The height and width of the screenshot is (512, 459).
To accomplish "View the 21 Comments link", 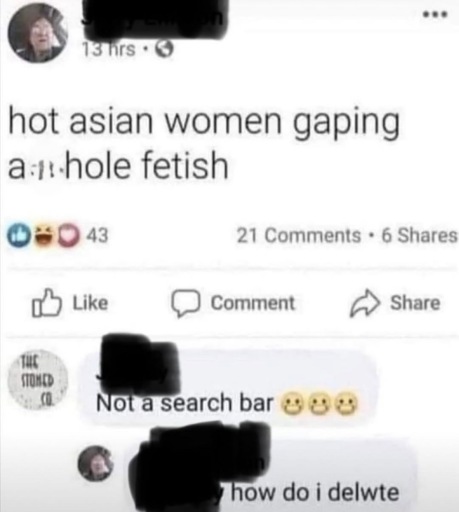I will 299,236.
